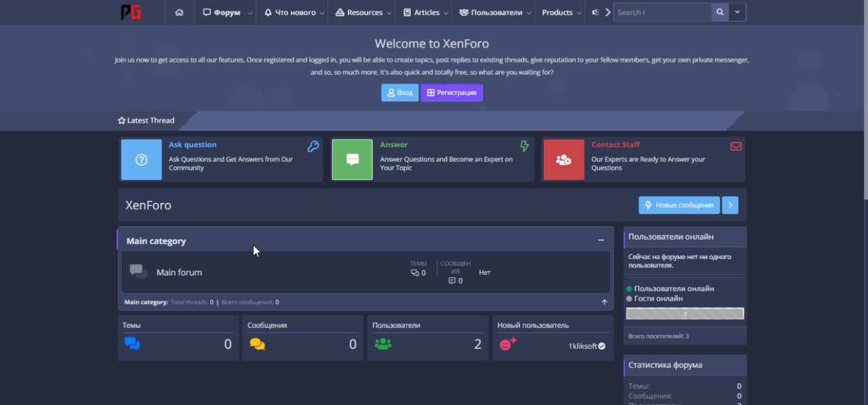Click the green chat bubble tile
Screen dimensions: 868x405
coord(353,160)
